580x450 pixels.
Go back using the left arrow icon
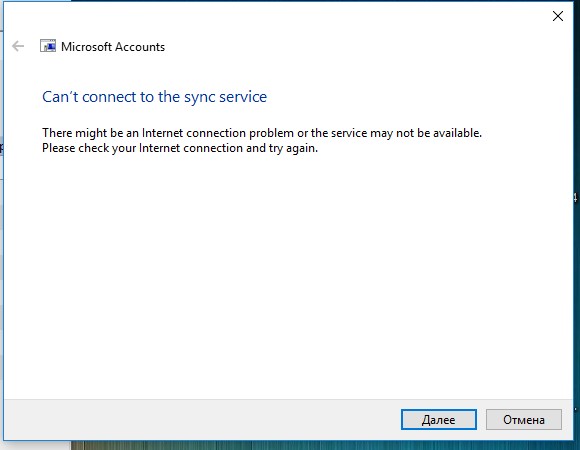tap(18, 46)
